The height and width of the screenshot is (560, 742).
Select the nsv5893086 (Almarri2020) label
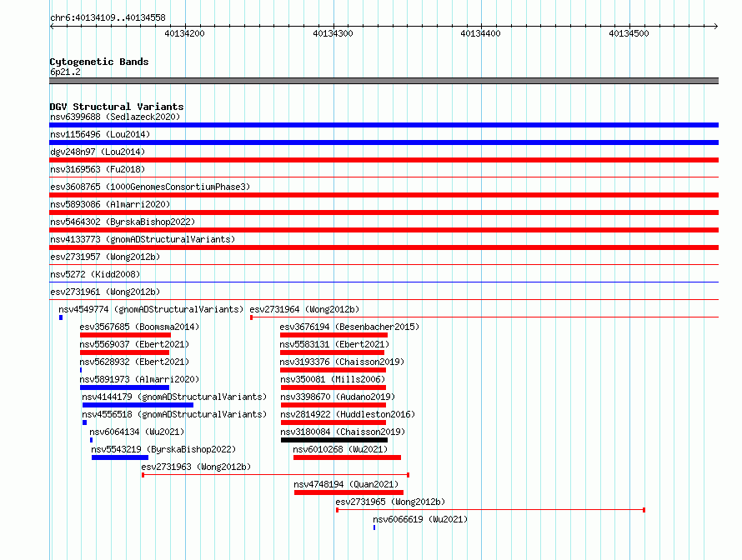[x=110, y=204]
